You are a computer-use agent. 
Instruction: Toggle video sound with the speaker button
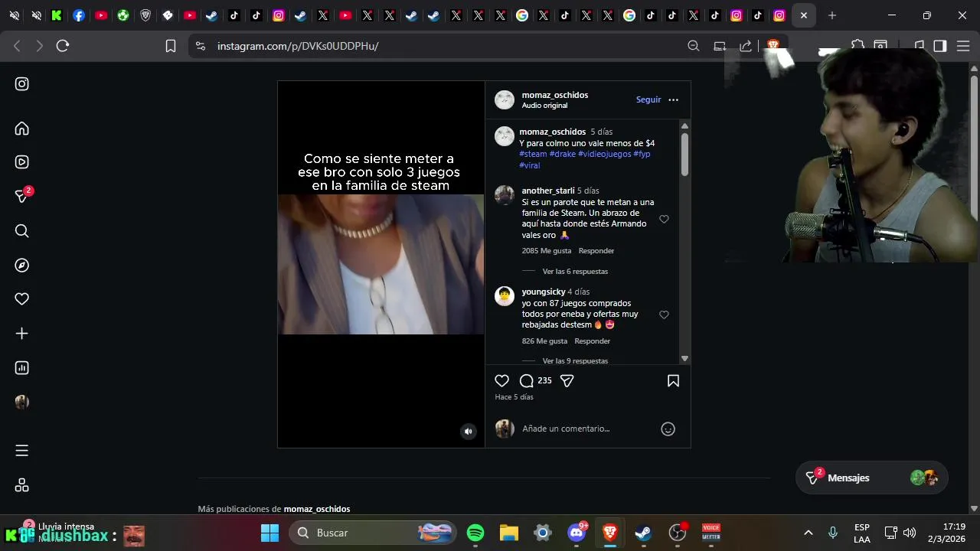tap(469, 432)
